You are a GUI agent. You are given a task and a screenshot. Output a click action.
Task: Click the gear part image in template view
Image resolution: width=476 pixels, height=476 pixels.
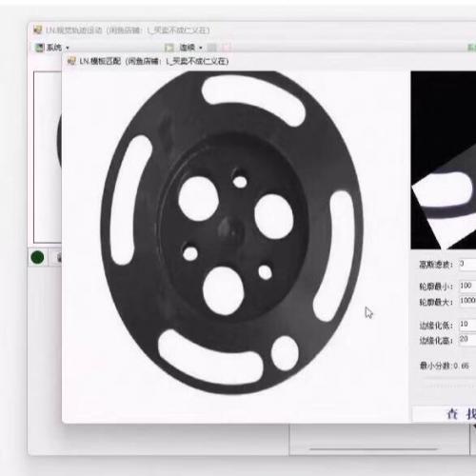point(232,232)
